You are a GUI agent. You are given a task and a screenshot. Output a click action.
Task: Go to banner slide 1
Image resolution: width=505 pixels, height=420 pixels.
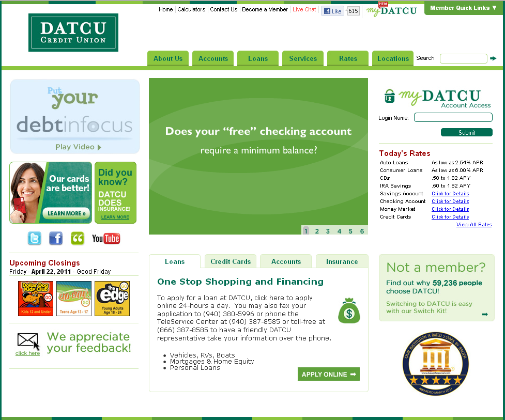pos(306,231)
